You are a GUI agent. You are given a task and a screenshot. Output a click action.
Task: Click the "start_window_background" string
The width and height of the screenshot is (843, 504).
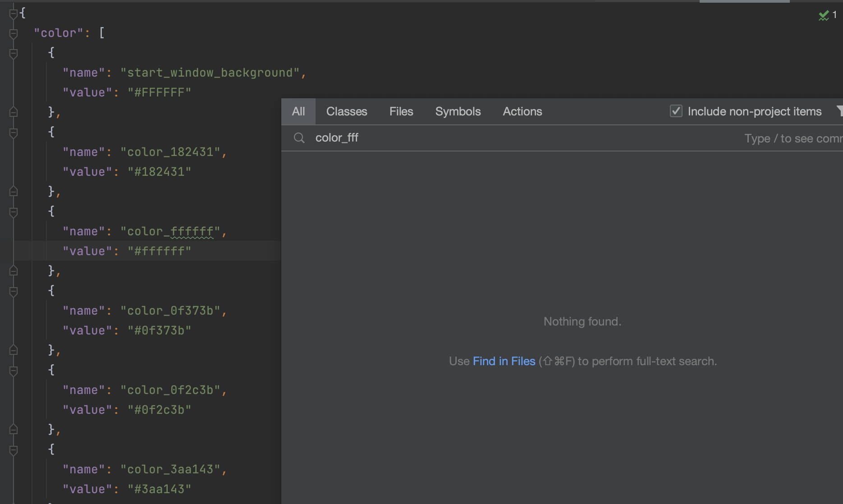[x=210, y=73]
